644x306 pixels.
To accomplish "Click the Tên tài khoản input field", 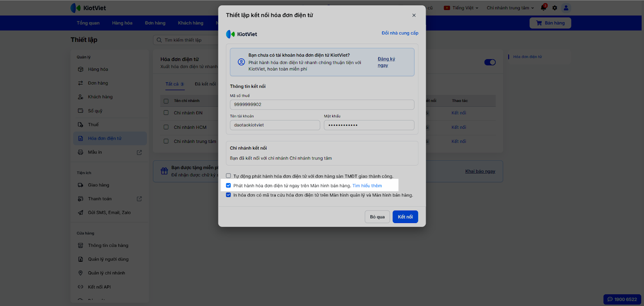I will pyautogui.click(x=275, y=125).
